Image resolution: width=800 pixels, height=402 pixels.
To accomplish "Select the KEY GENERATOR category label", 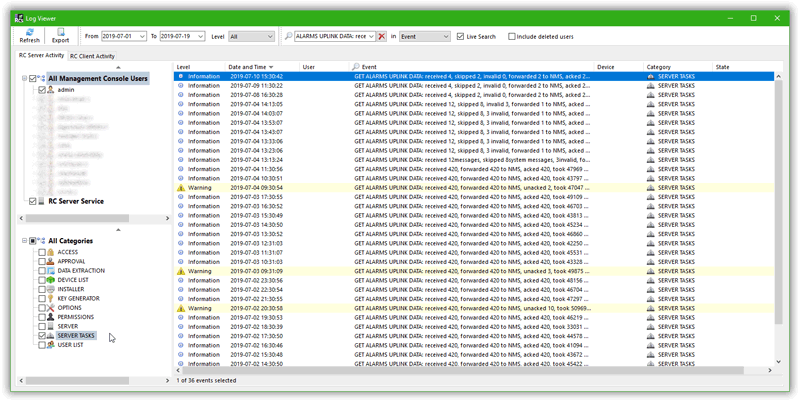I will 79,298.
